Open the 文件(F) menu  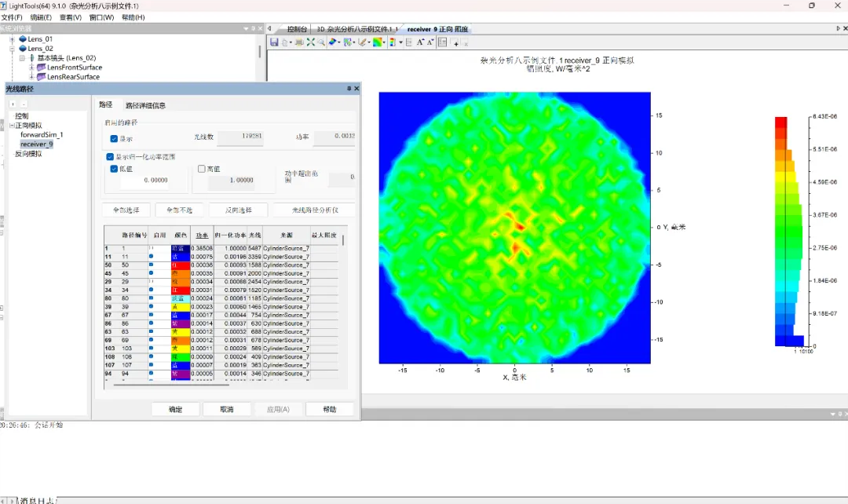tap(12, 17)
